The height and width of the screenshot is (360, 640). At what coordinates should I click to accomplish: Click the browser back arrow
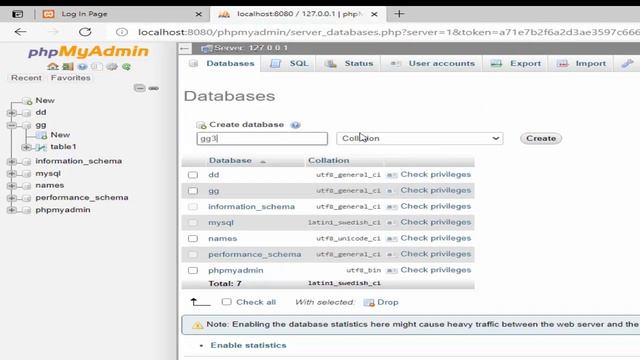(20, 32)
